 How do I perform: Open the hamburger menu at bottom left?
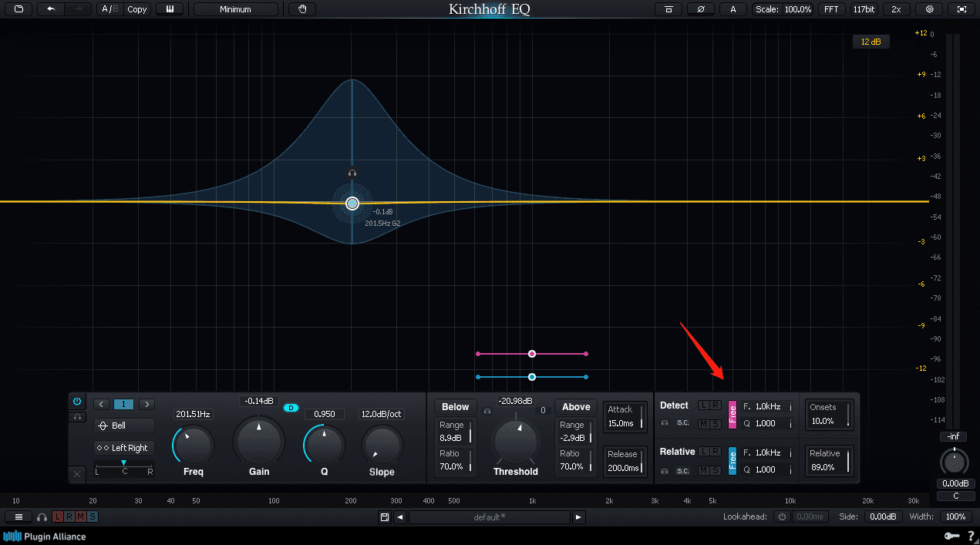[19, 516]
